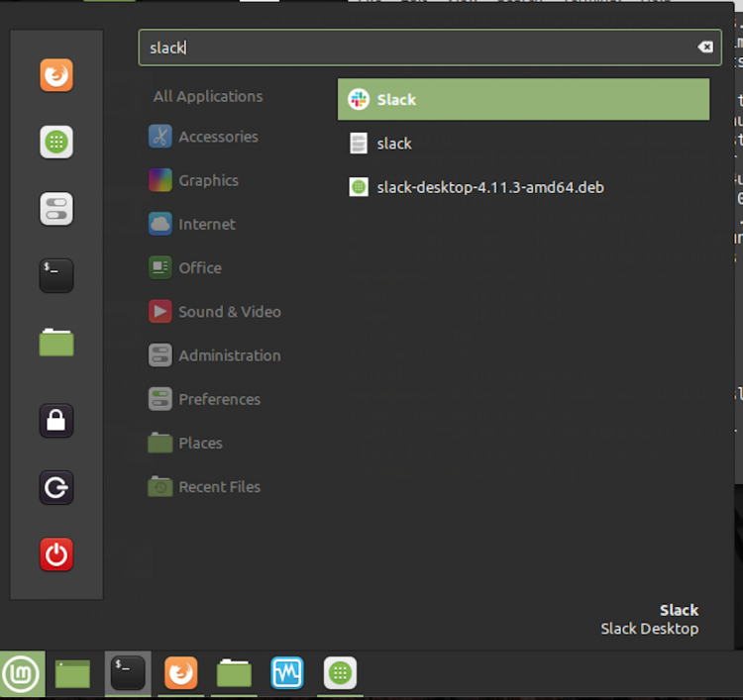Select the Graphics category label
Image resolution: width=743 pixels, height=700 pixels.
208,180
